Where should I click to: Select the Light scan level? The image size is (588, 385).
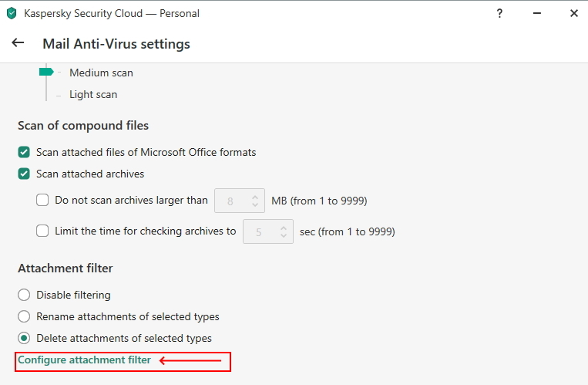click(93, 95)
